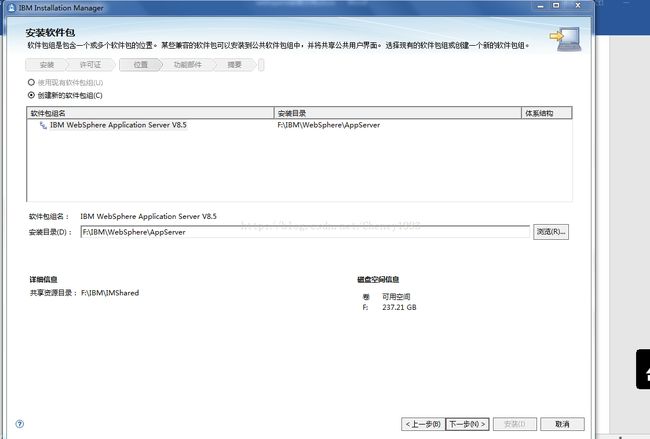650x439 pixels.
Task: Click the help question mark icon
Action: [x=19, y=424]
